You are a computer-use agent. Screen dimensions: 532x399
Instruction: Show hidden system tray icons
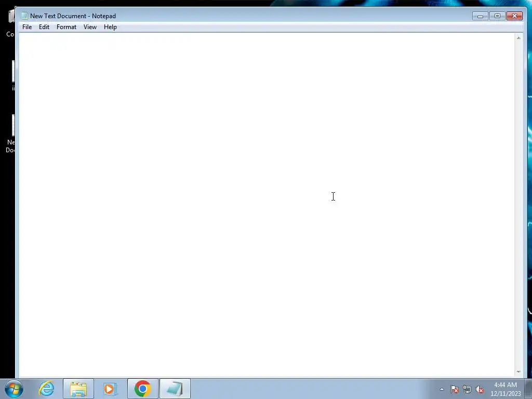[442, 390]
